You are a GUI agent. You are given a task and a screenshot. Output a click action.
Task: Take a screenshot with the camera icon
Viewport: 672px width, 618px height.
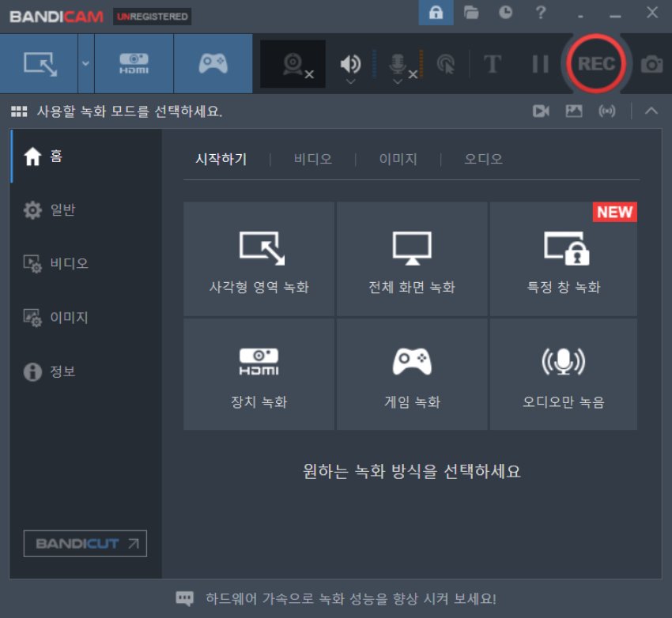(651, 65)
